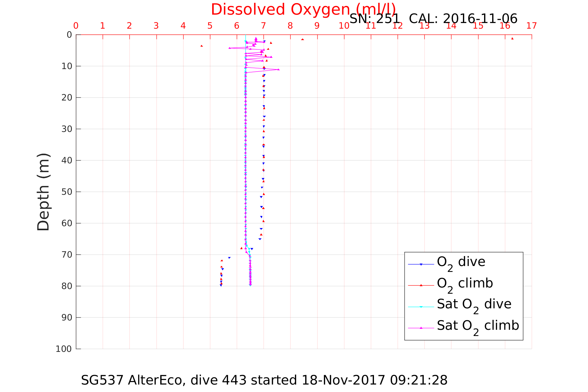588x392 pixels.
Task: Click the depth-axis tick label '40'
Action: point(67,161)
